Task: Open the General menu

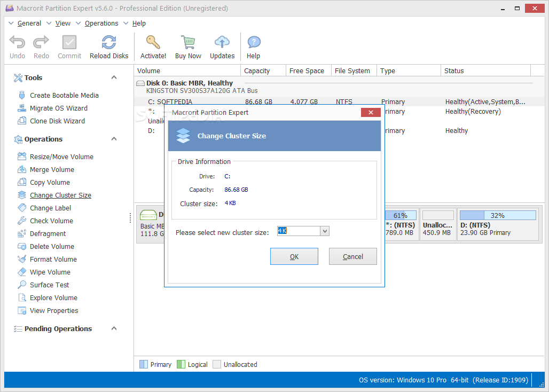Action: tap(29, 23)
